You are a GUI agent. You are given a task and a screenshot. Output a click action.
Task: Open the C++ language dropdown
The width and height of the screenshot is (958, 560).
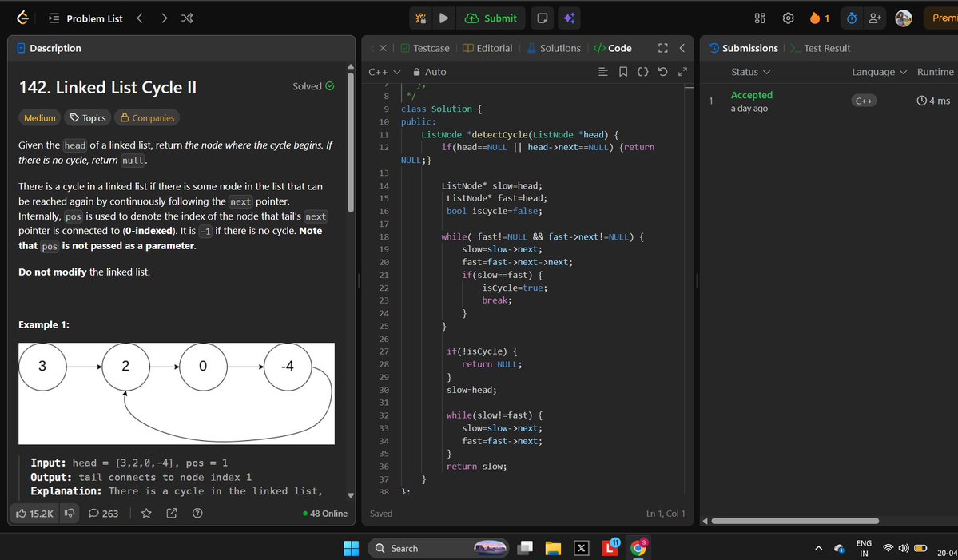point(384,71)
